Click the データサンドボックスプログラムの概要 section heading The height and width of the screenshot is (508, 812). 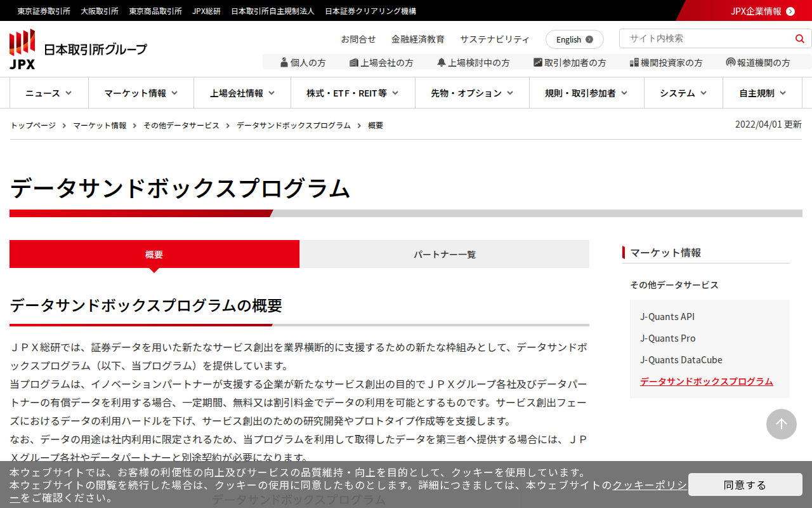click(x=146, y=305)
